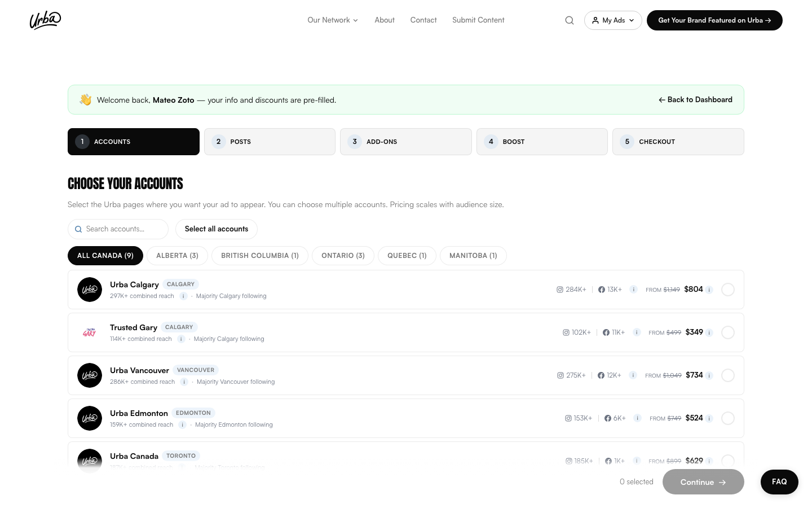This screenshot has height=508, width=812.
Task: Click the Facebook icon for Trusted Gary 11K+
Action: point(606,332)
